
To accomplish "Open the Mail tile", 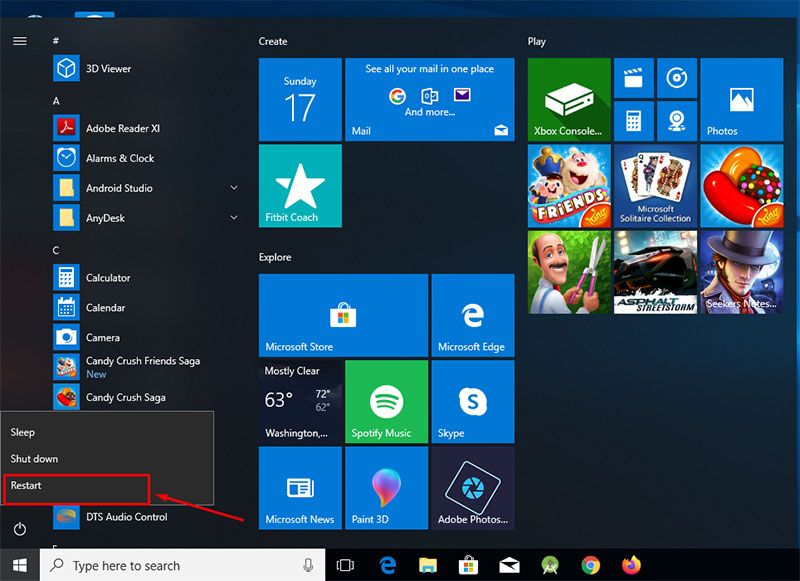I will click(430, 99).
